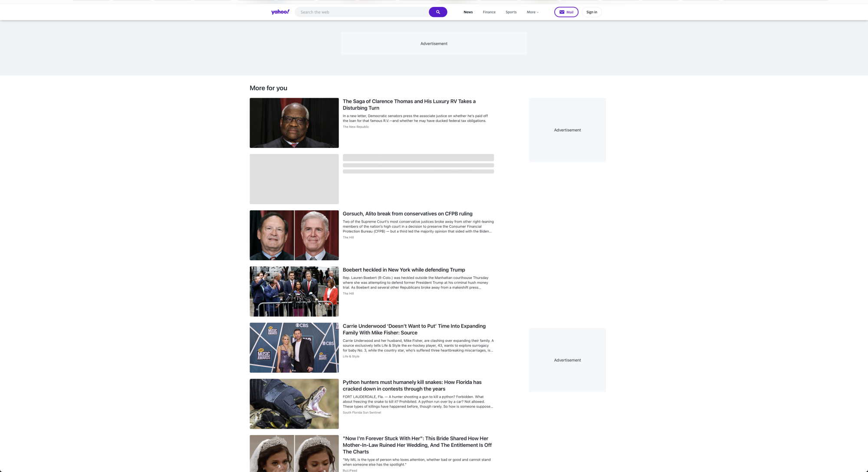Open the Gorsuch Alito CFPB ruling article

click(408, 213)
